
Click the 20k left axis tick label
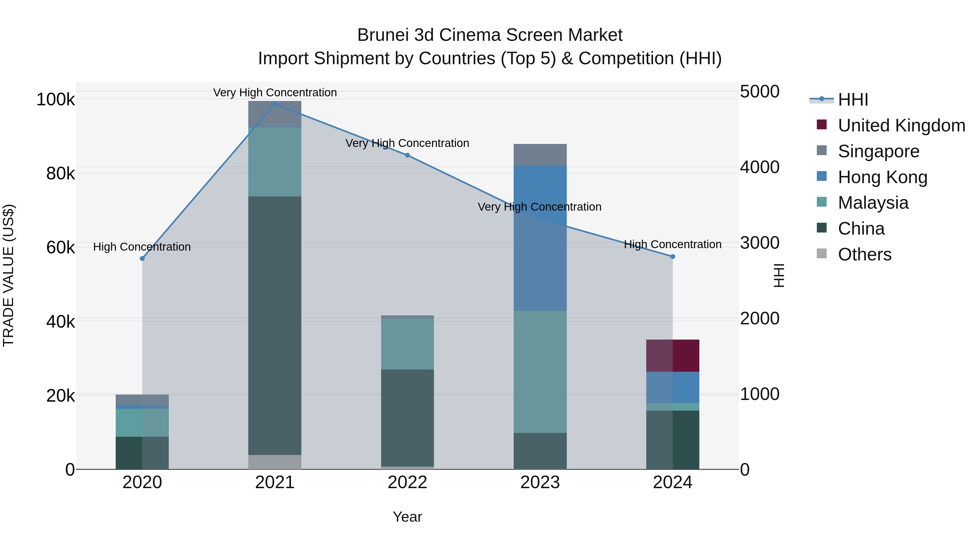click(60, 396)
